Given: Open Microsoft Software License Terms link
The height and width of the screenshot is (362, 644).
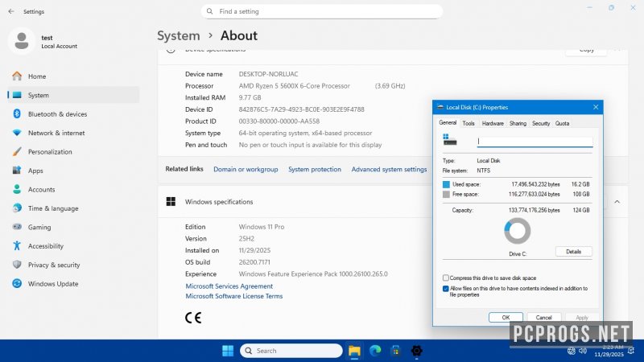Looking at the screenshot, I should [234, 296].
